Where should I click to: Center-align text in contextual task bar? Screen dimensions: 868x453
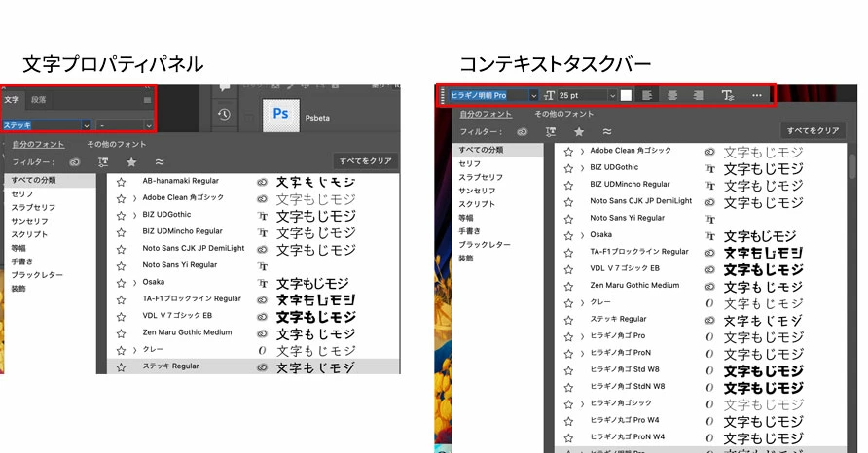pos(672,95)
